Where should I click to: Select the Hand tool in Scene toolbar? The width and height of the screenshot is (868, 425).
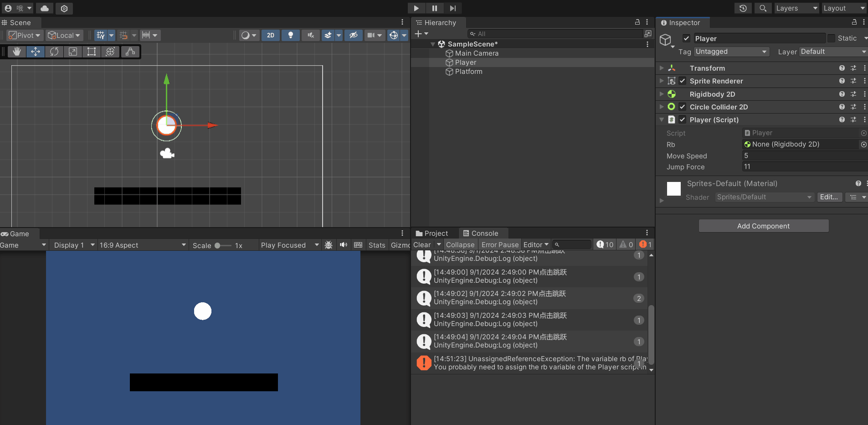point(17,52)
